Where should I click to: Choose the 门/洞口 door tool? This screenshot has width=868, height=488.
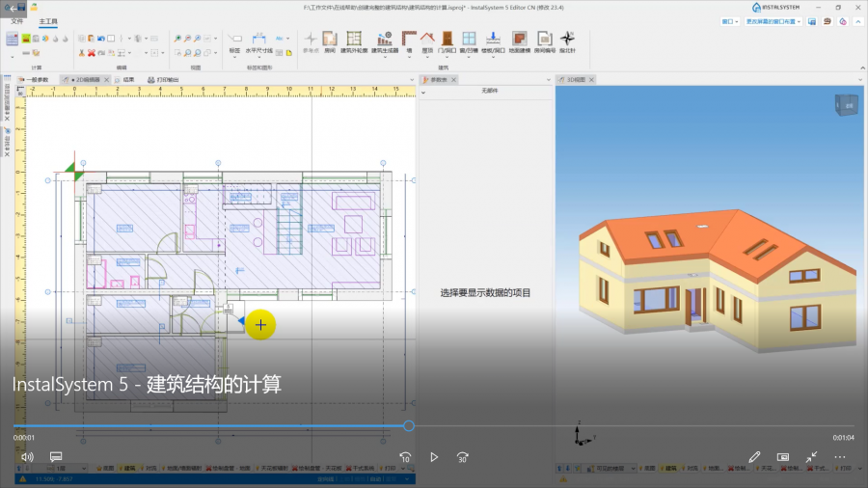tap(447, 41)
